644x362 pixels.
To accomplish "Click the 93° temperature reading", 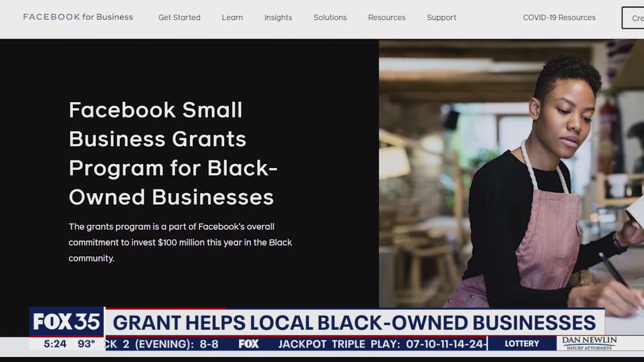I will click(x=87, y=344).
